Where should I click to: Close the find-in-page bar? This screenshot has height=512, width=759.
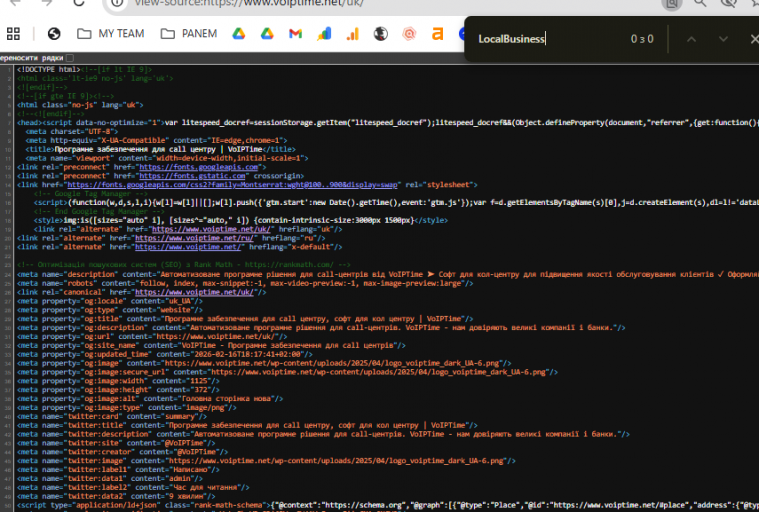tap(754, 39)
